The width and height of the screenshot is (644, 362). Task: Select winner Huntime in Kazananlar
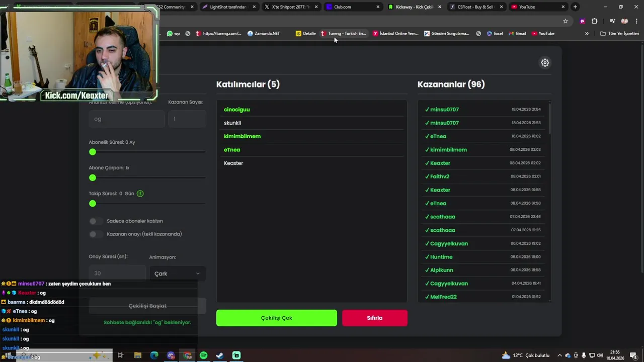pyautogui.click(x=441, y=257)
